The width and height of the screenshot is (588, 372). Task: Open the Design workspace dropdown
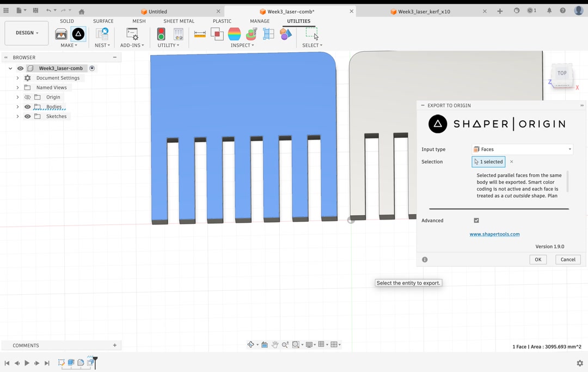click(x=27, y=33)
